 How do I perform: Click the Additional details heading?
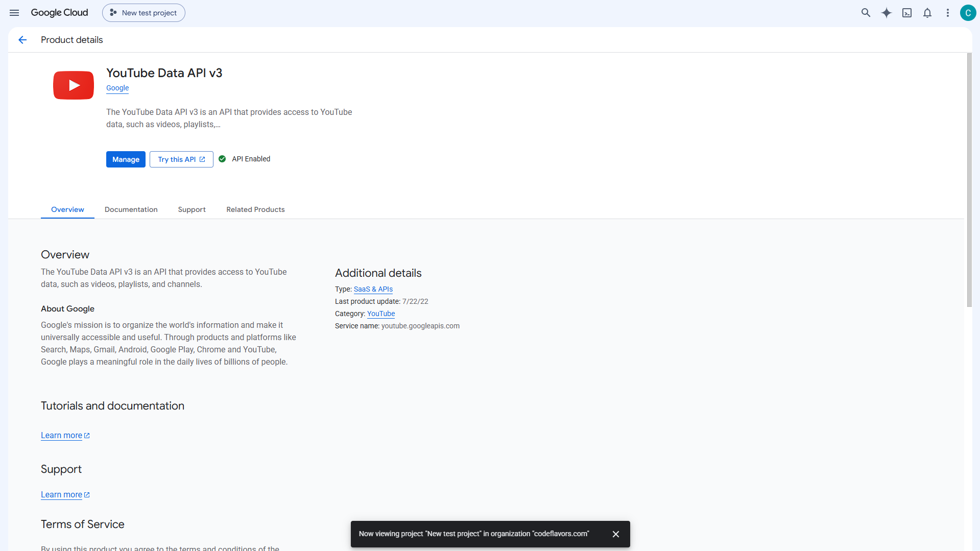coord(378,273)
